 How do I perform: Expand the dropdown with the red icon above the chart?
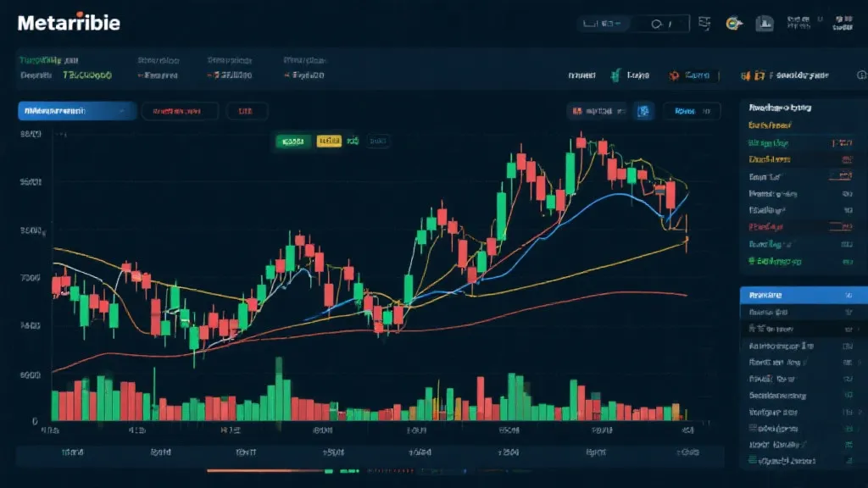pos(597,111)
